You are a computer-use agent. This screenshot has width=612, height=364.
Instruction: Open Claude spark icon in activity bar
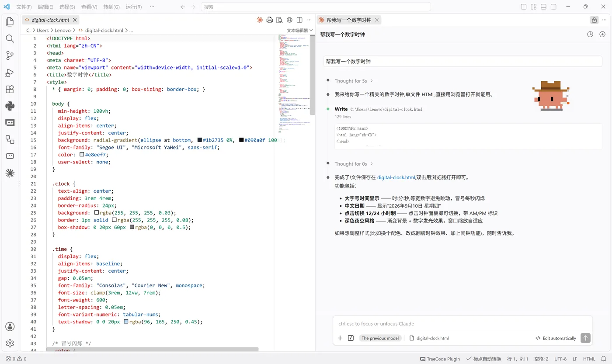10,173
